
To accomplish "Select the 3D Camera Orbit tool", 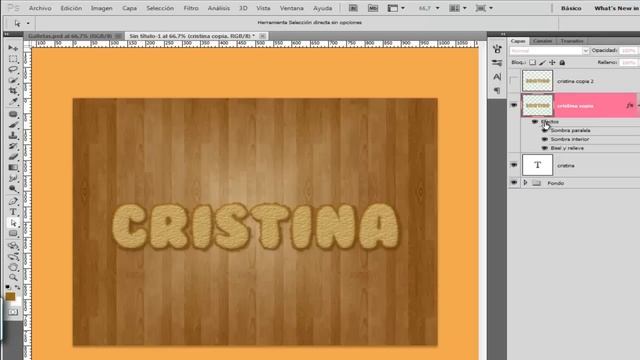I will (x=13, y=257).
